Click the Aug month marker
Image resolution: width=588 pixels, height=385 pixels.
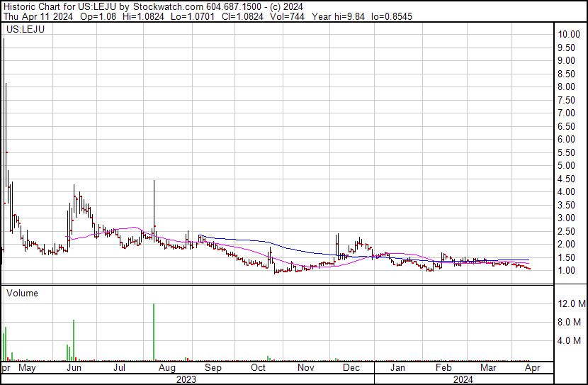pos(166,368)
